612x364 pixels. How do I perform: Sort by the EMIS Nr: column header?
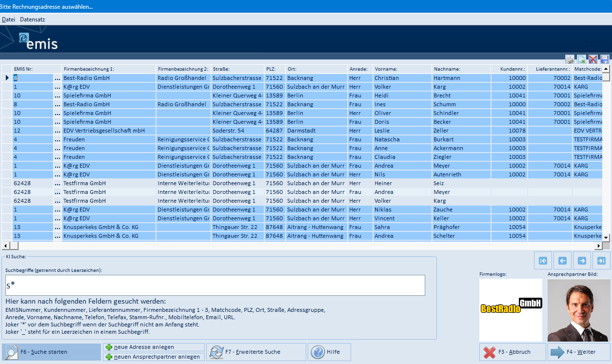coord(37,69)
